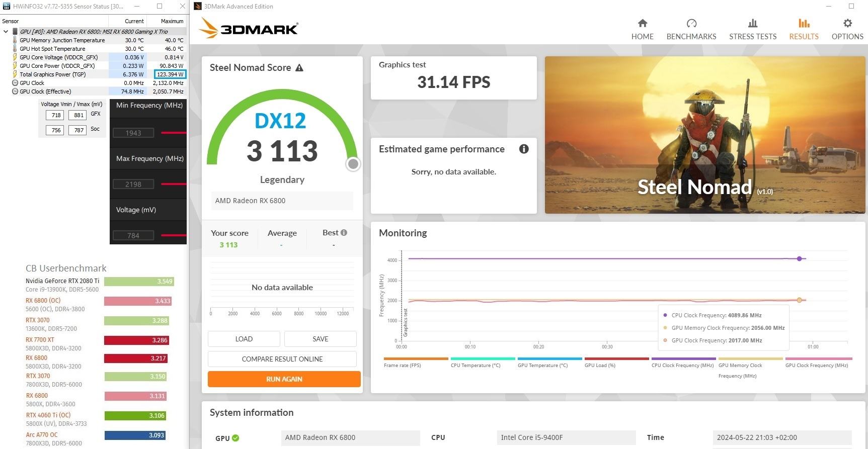The image size is (868, 449).
Task: Toggle CPU Clock Frequency (MHz) legend
Action: 683,362
